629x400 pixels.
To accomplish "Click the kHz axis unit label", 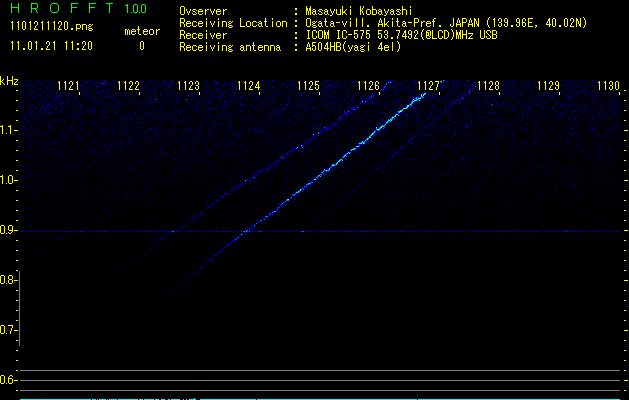I will tap(9, 81).
